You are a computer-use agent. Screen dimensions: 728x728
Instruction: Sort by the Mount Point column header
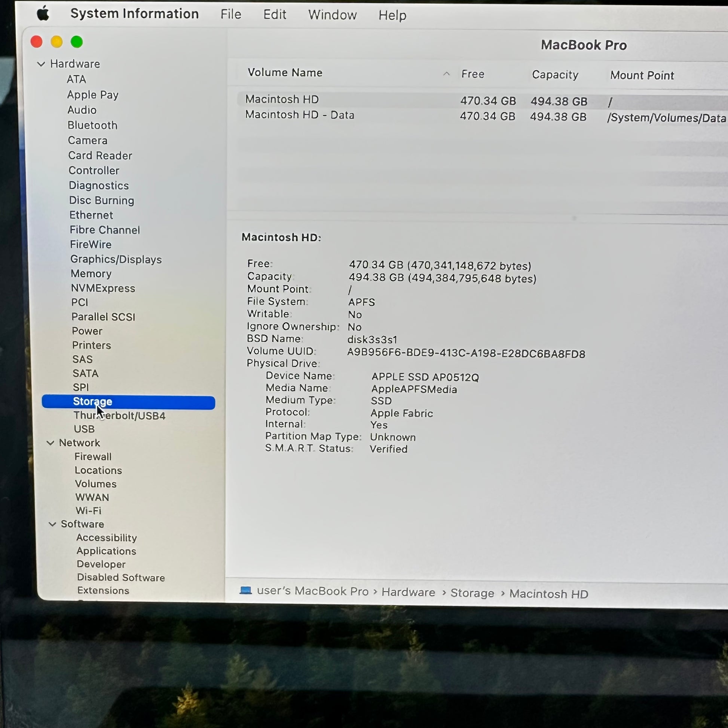tap(642, 75)
